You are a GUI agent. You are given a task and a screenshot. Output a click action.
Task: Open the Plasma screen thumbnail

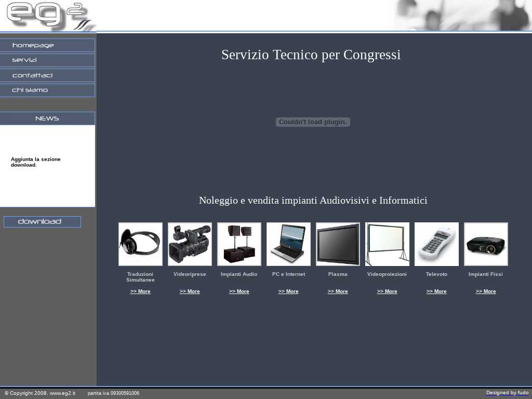click(338, 244)
